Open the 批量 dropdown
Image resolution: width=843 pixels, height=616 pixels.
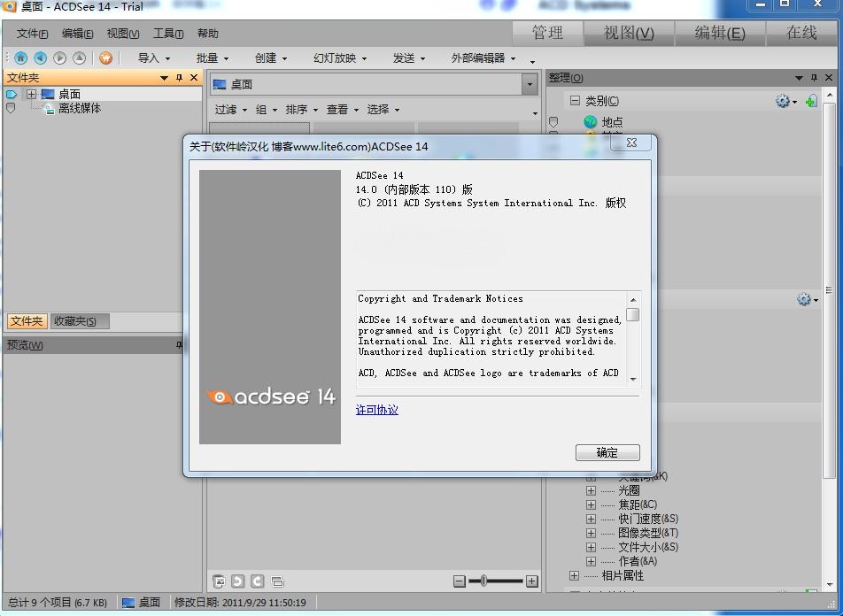click(213, 58)
